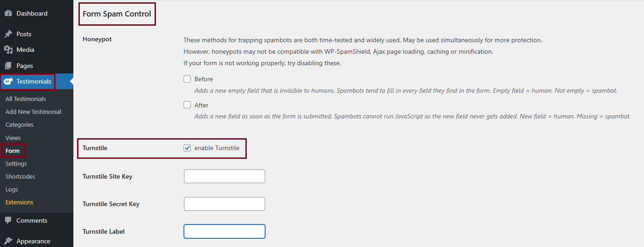This screenshot has height=247, width=644.
Task: Click the Testimonials speech bubble icon
Action: [x=8, y=82]
